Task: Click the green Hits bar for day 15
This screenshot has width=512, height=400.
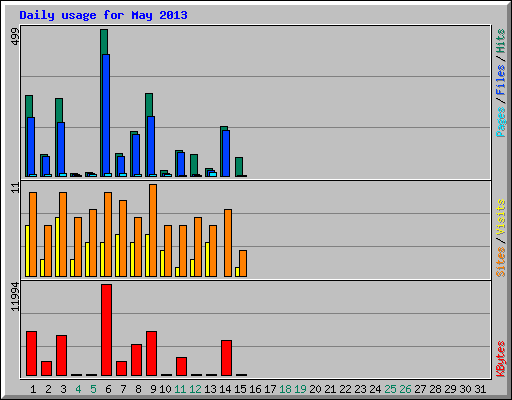Action: [x=239, y=167]
